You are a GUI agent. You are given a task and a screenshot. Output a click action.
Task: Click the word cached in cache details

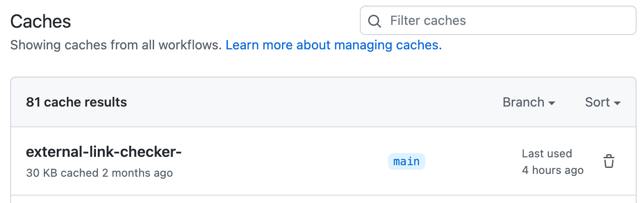(79, 173)
